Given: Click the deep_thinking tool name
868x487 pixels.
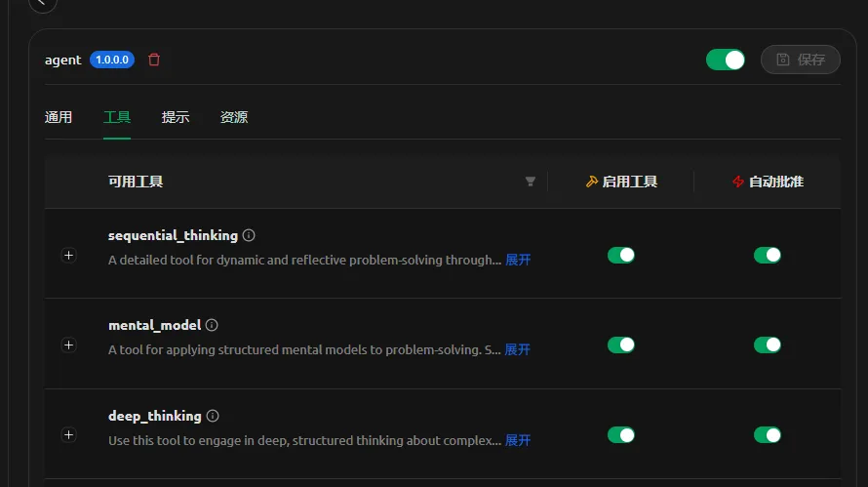Looking at the screenshot, I should [x=155, y=416].
